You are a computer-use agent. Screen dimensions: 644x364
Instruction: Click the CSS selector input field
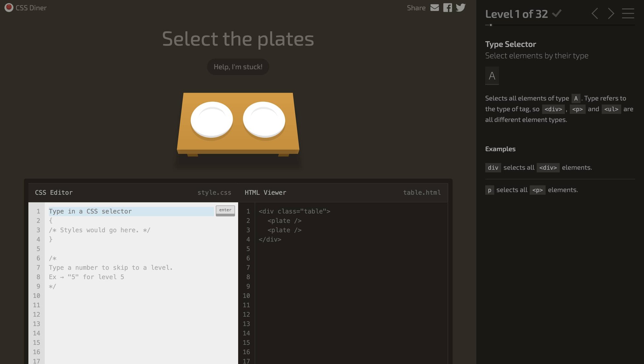[131, 211]
